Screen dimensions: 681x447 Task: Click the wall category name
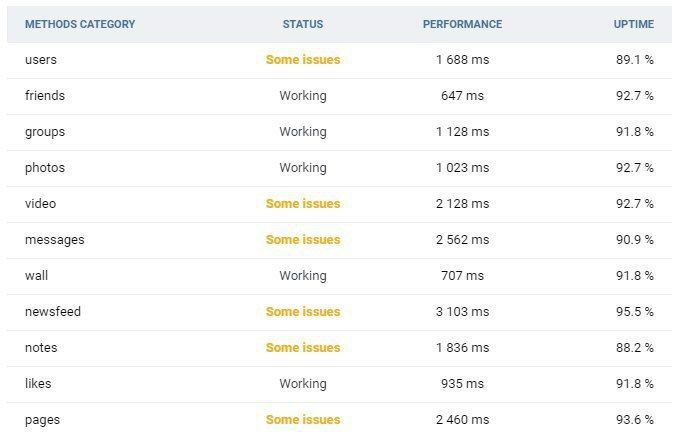[x=36, y=276]
